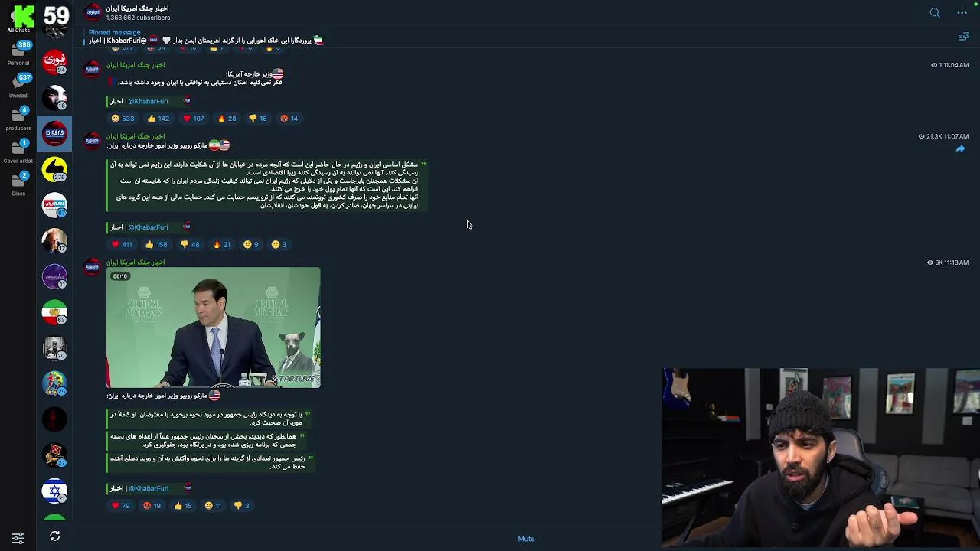Click the filter settings icon at bottom left
980x551 pixels.
[x=18, y=538]
